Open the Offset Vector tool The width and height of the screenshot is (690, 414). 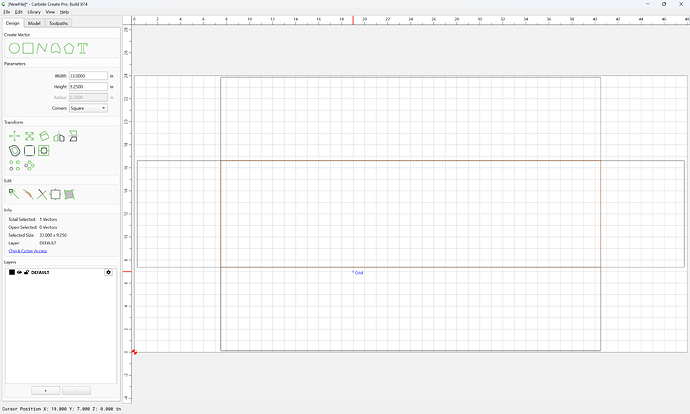(15, 151)
